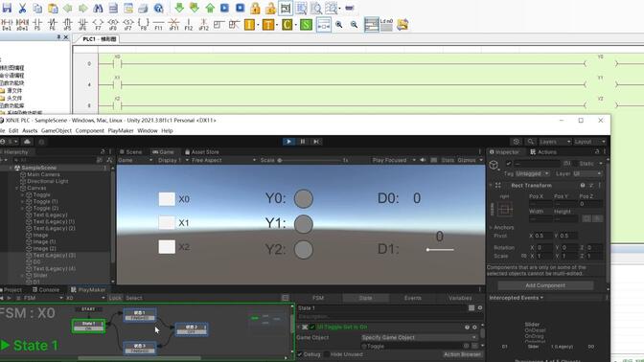Insert F7 output coil
644x362 pixels.
click(x=98, y=25)
